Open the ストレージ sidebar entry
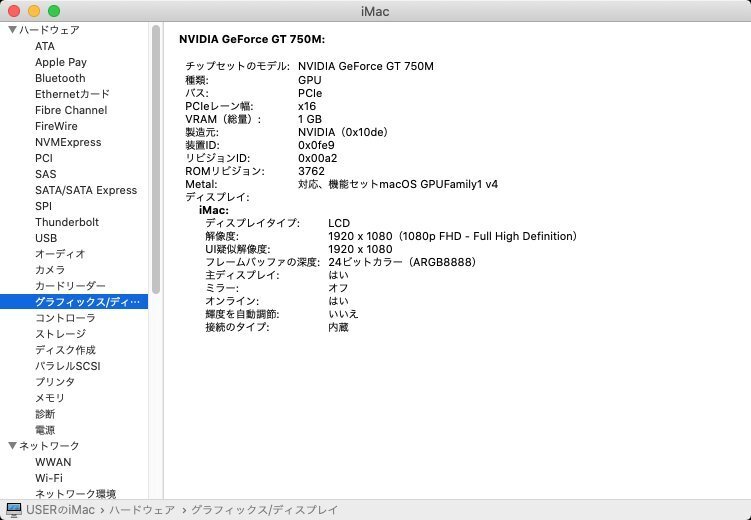This screenshot has width=751, height=520. [60, 334]
